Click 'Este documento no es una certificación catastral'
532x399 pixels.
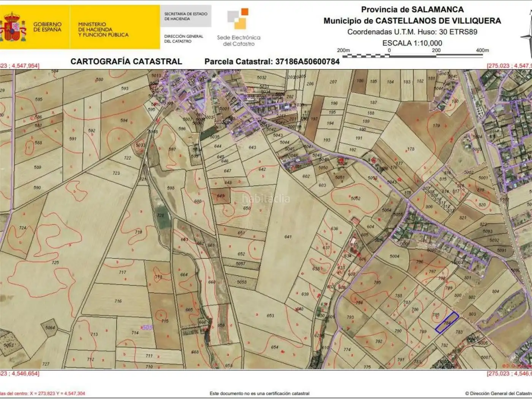[260, 393]
